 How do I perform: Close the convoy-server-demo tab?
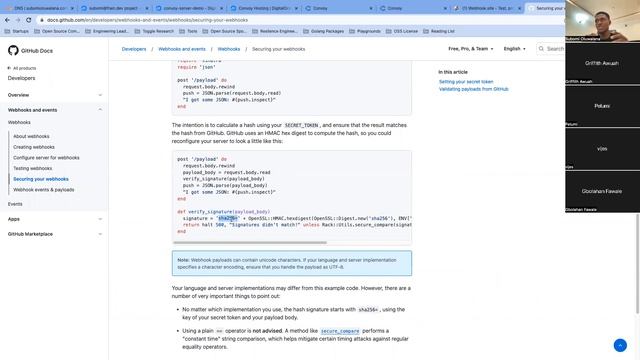click(222, 8)
